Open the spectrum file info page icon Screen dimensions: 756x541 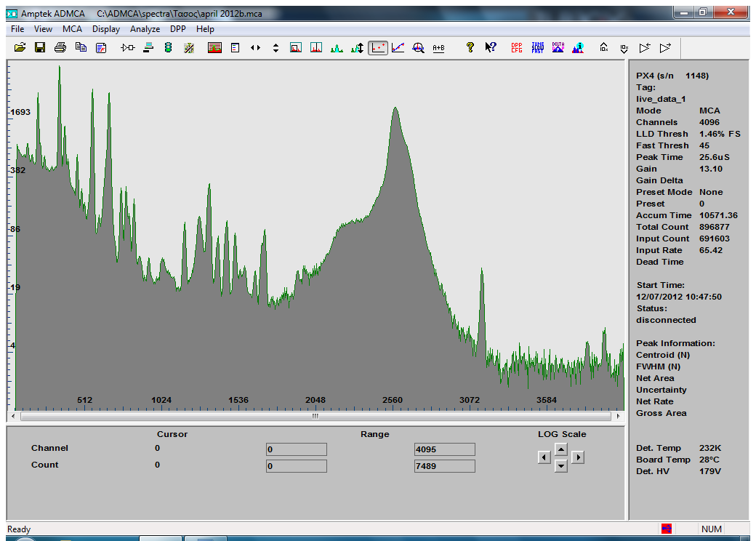coord(101,47)
